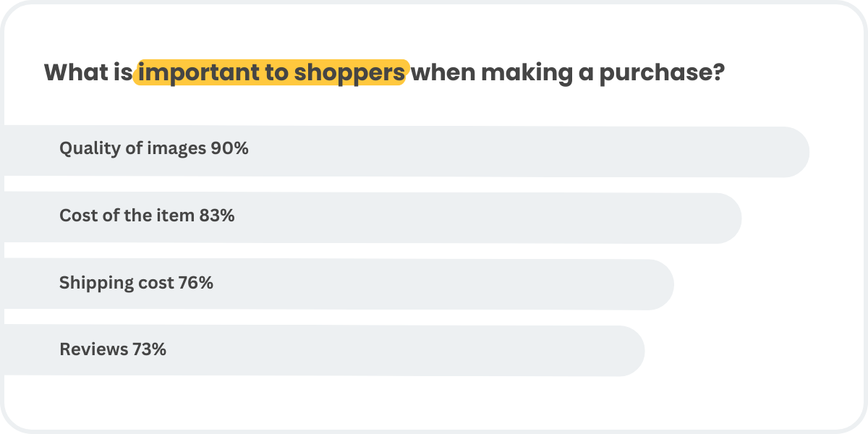The width and height of the screenshot is (868, 434).
Task: Click the rounded end of Shipping cost bar
Action: pyautogui.click(x=660, y=284)
